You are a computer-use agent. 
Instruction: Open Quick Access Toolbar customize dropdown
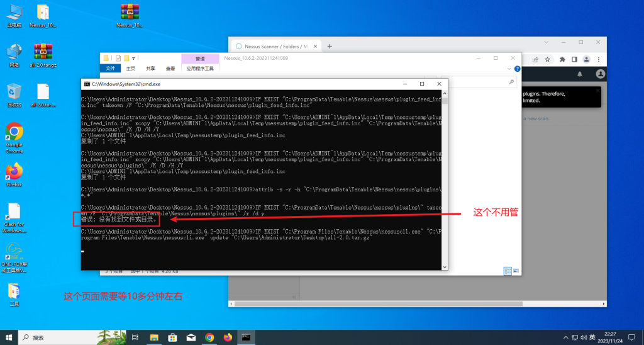click(133, 59)
